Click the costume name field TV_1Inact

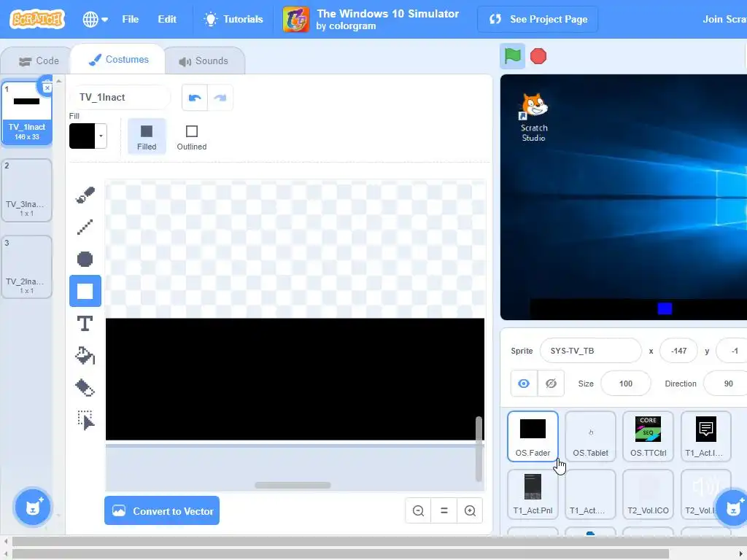[120, 97]
